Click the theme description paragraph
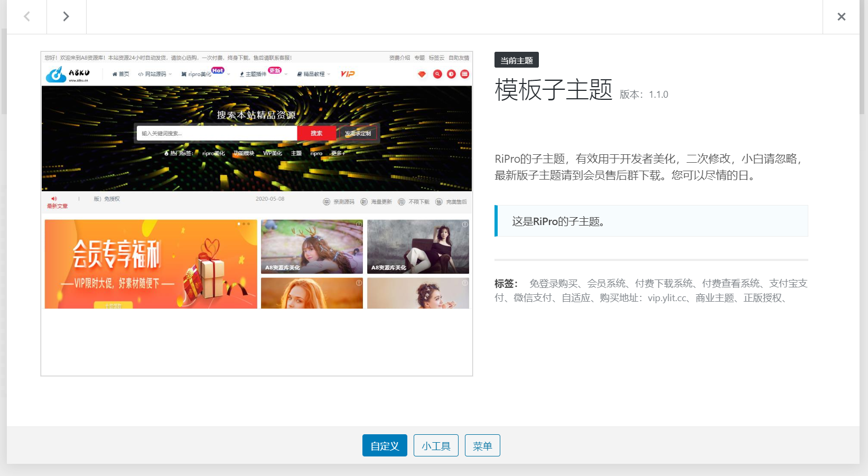The image size is (868, 476). click(649, 167)
